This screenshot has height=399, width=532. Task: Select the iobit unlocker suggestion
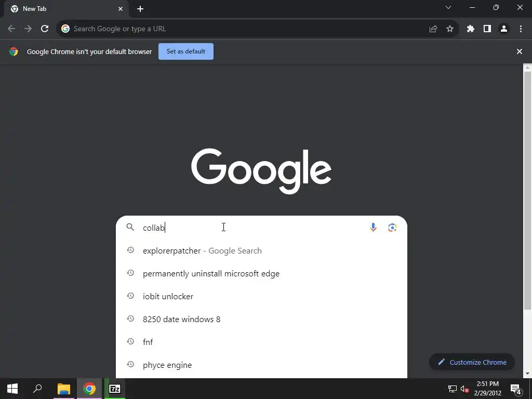261,296
